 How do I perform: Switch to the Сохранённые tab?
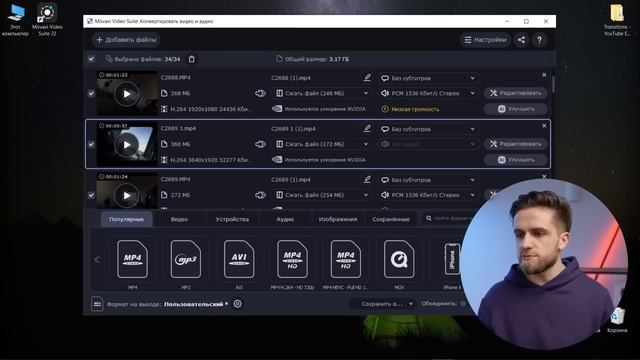click(x=391, y=219)
